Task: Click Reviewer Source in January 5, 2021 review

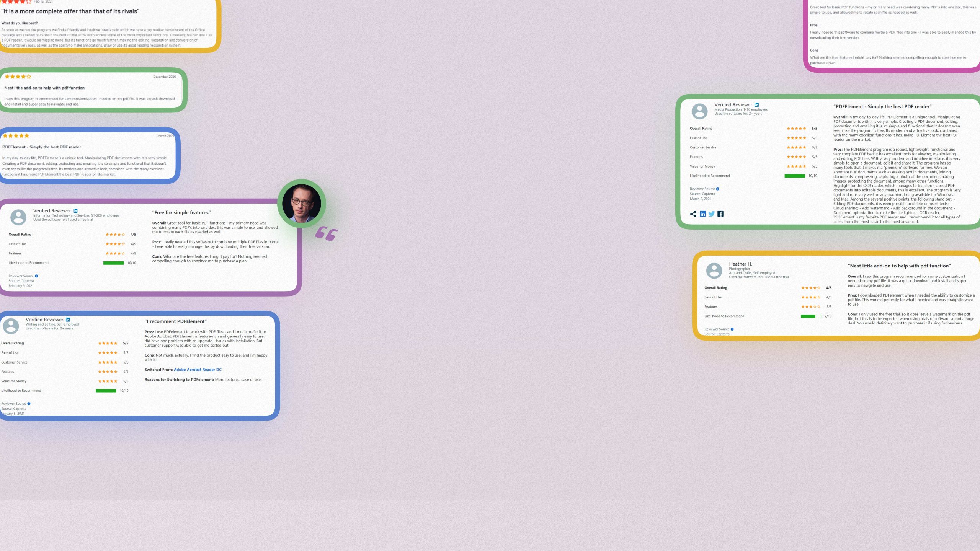Action: coord(13,404)
